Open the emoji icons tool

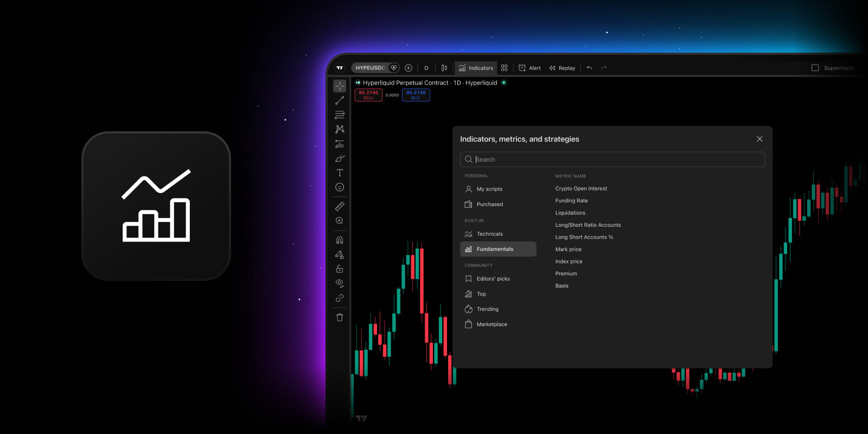340,187
